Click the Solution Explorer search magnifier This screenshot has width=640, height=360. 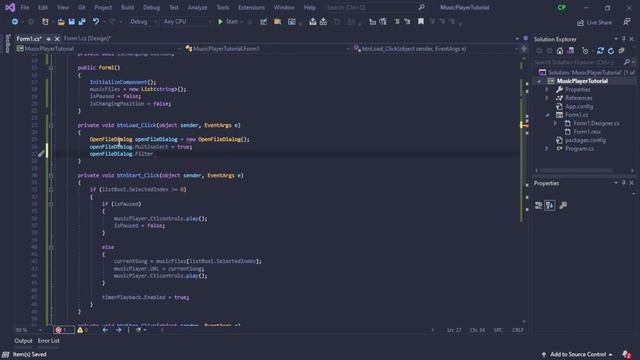pos(627,62)
